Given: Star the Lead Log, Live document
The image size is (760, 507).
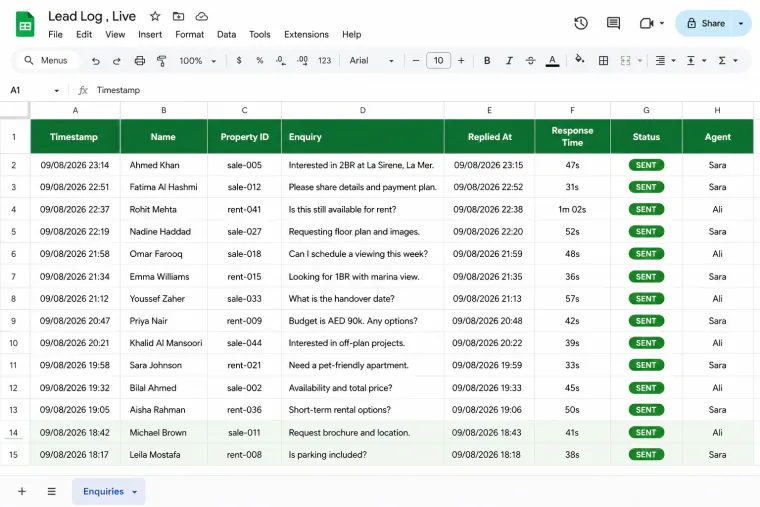Looking at the screenshot, I should (155, 16).
